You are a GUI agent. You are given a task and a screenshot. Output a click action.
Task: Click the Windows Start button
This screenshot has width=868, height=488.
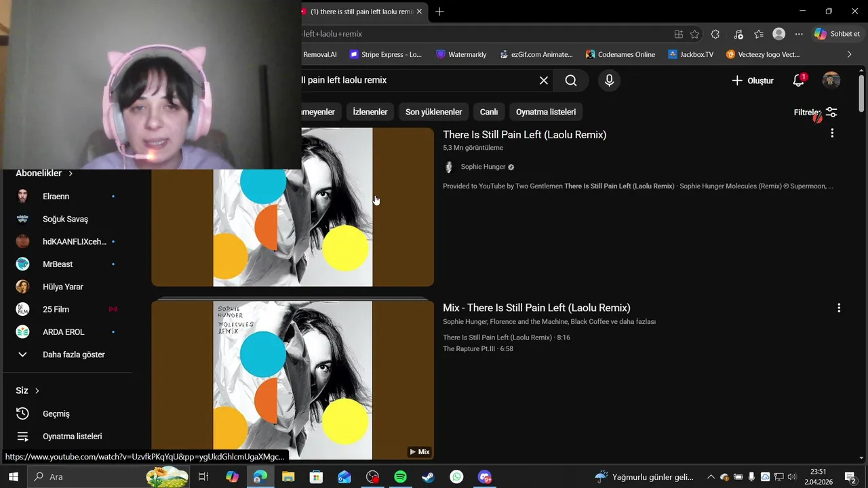click(x=13, y=477)
